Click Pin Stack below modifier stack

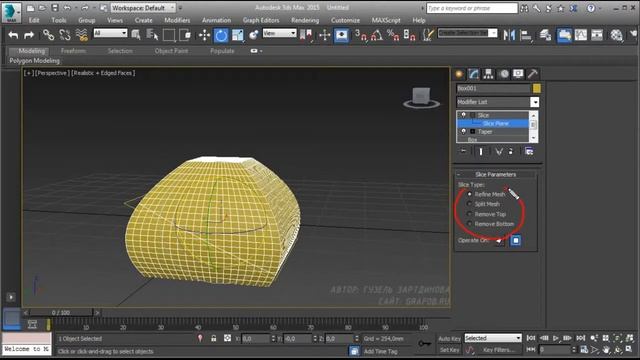pos(463,151)
